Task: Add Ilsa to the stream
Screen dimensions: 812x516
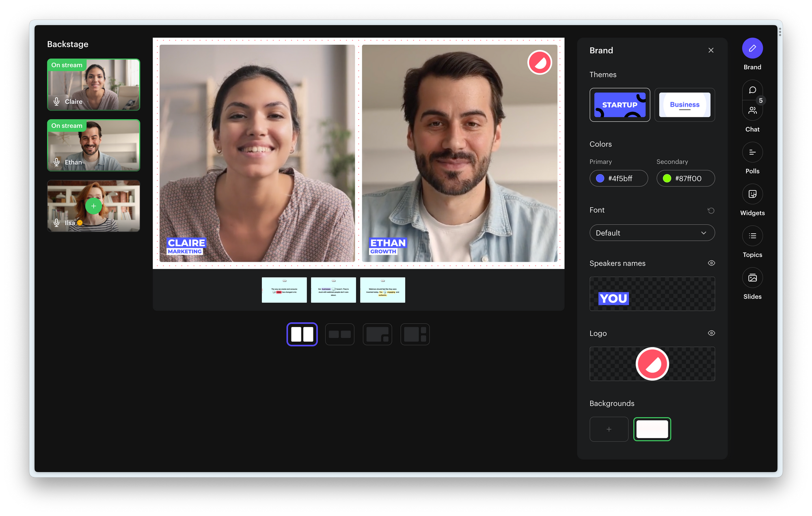Action: (x=93, y=206)
